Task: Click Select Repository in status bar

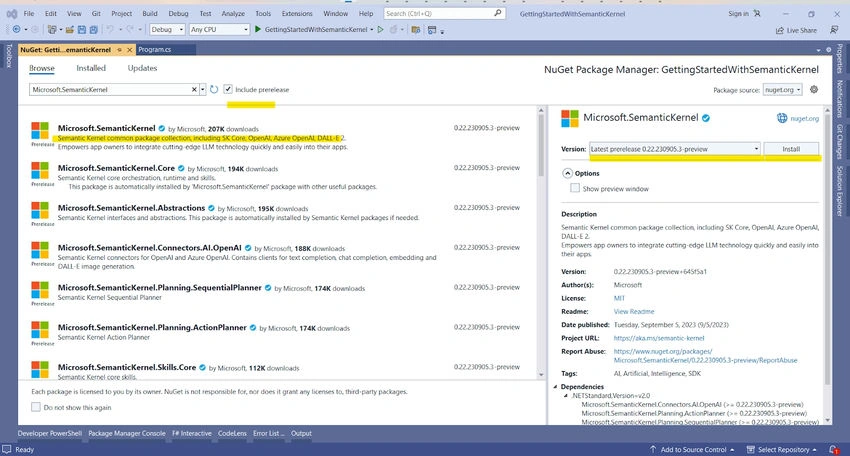Action: pyautogui.click(x=782, y=449)
